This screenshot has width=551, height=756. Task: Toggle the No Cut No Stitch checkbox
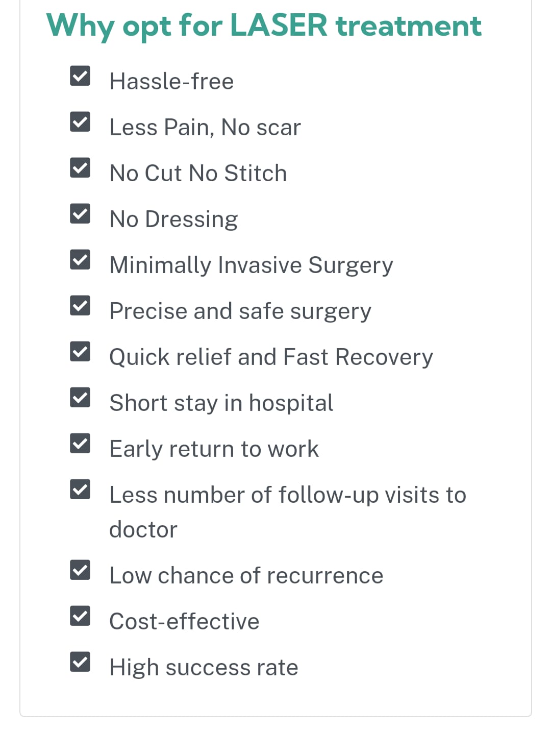pos(80,168)
